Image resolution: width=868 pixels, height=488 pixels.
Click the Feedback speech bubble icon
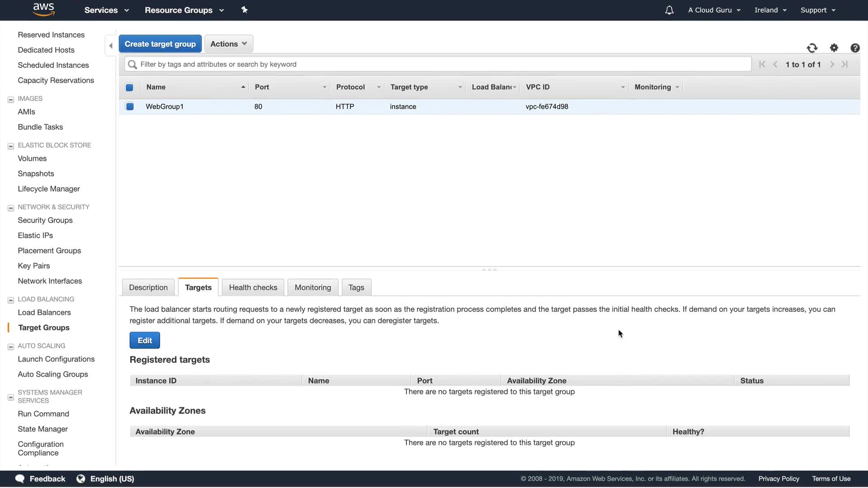tap(20, 479)
